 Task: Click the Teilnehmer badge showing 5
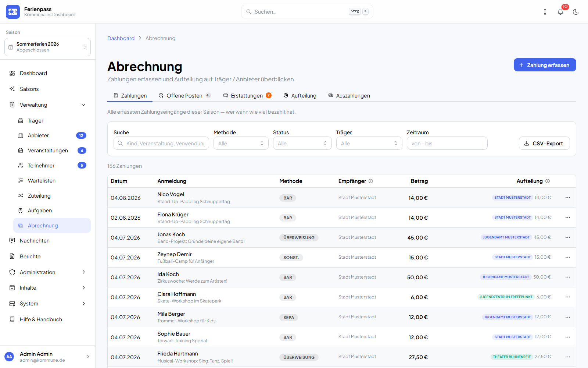[82, 166]
